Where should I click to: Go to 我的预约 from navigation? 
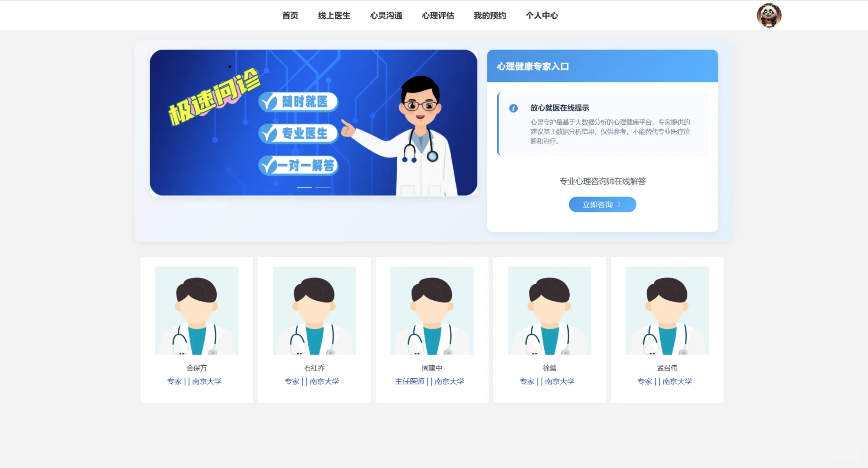pyautogui.click(x=489, y=15)
